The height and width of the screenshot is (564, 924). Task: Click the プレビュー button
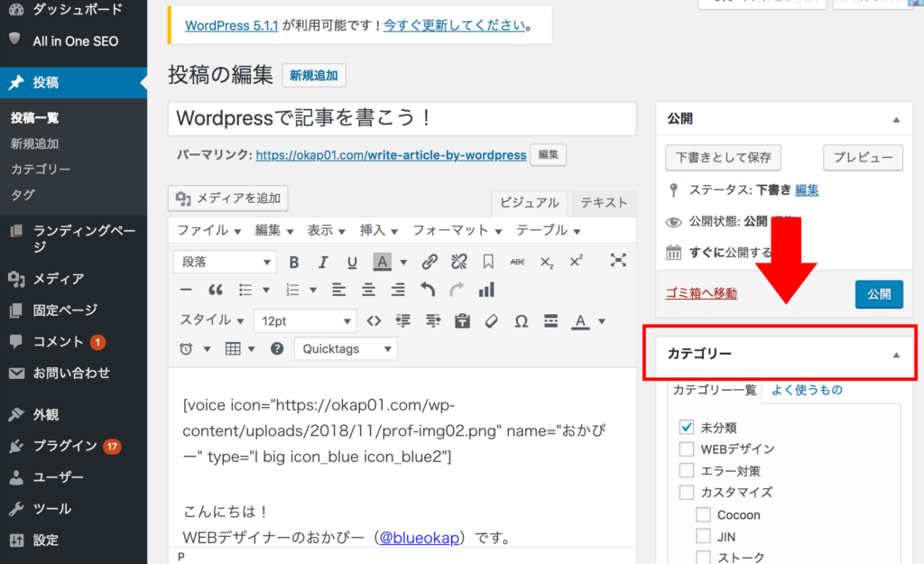(x=863, y=157)
